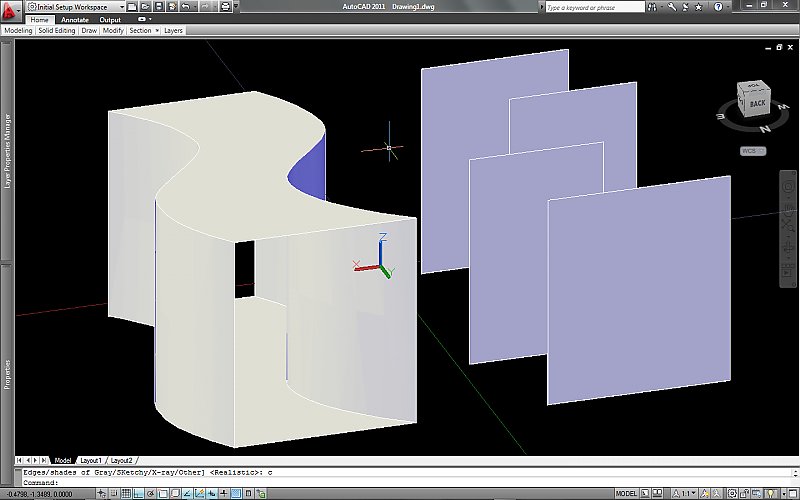Switch to the Layout1 tab
The image size is (800, 500).
(92, 460)
